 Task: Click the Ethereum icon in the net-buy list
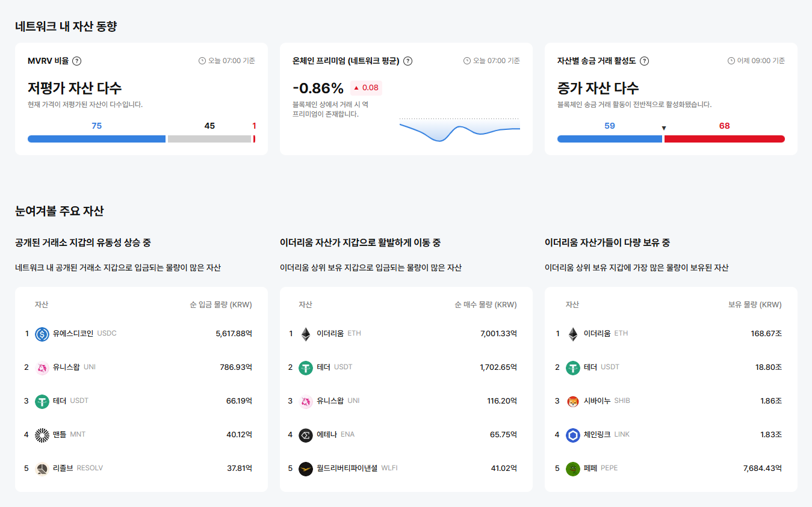tap(305, 333)
